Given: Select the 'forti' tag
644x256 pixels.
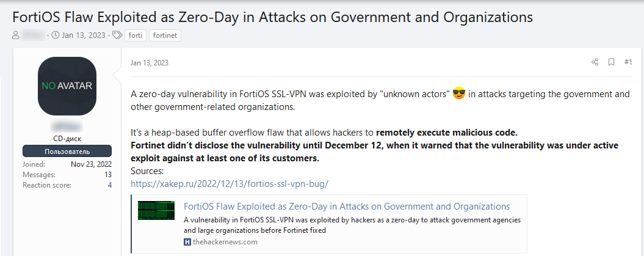Looking at the screenshot, I should pyautogui.click(x=136, y=35).
